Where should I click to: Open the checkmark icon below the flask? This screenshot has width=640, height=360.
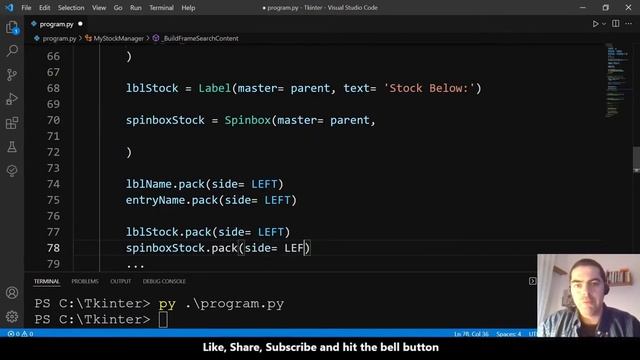12,170
